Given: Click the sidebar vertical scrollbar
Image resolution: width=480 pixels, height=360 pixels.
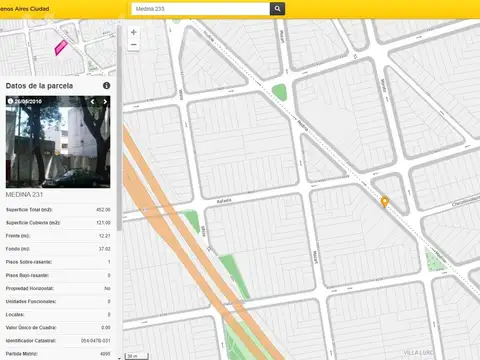Looking at the screenshot, I should point(119,127).
